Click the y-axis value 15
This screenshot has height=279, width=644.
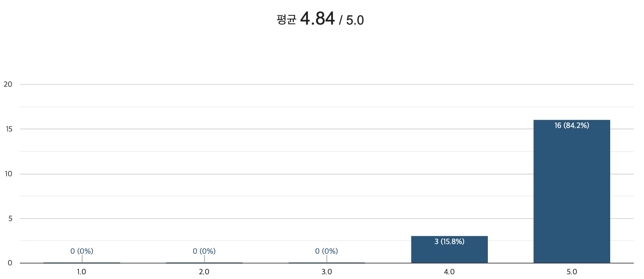point(9,129)
